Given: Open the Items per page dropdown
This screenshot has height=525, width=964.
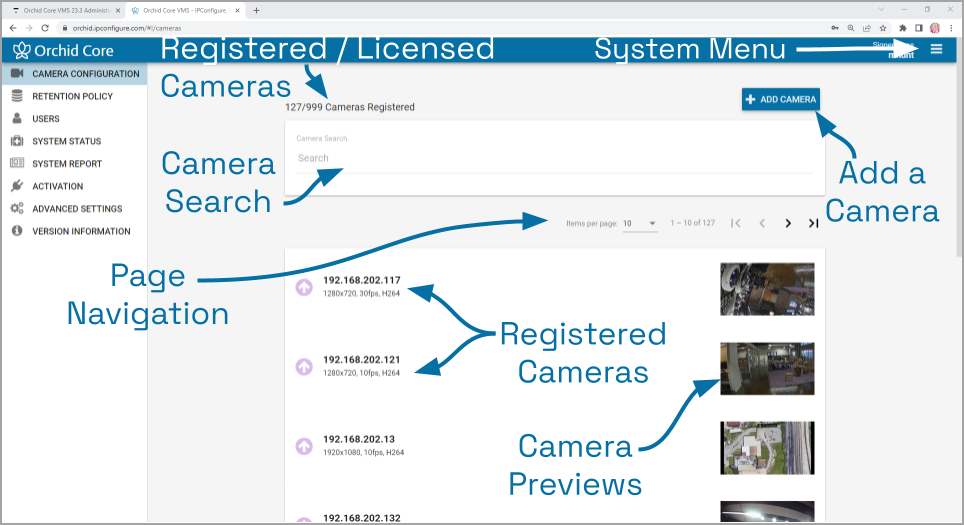Looking at the screenshot, I should point(639,223).
